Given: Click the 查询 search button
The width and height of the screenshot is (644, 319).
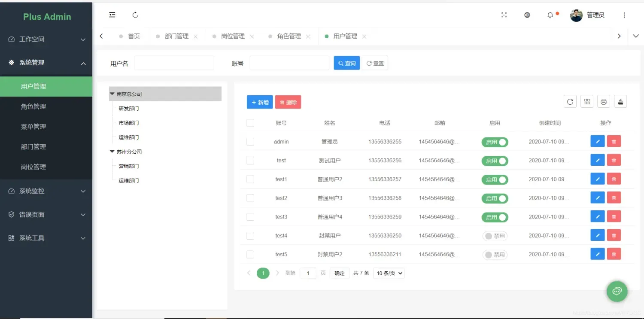Looking at the screenshot, I should click(346, 63).
